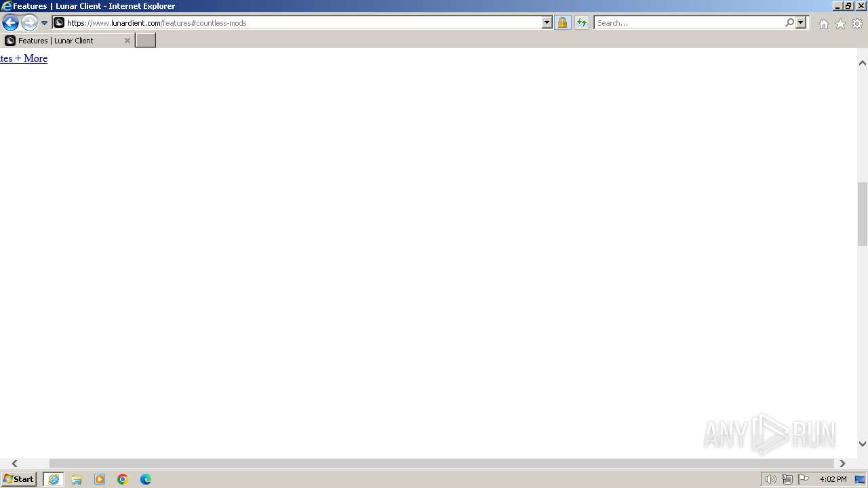
Task: Open the search provider dropdown arrow
Action: (801, 22)
